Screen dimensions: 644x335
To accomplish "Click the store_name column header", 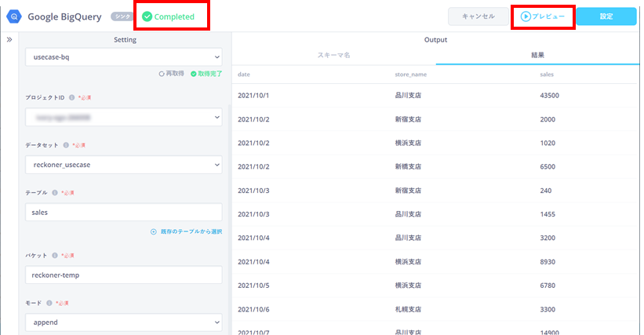I will tap(411, 75).
